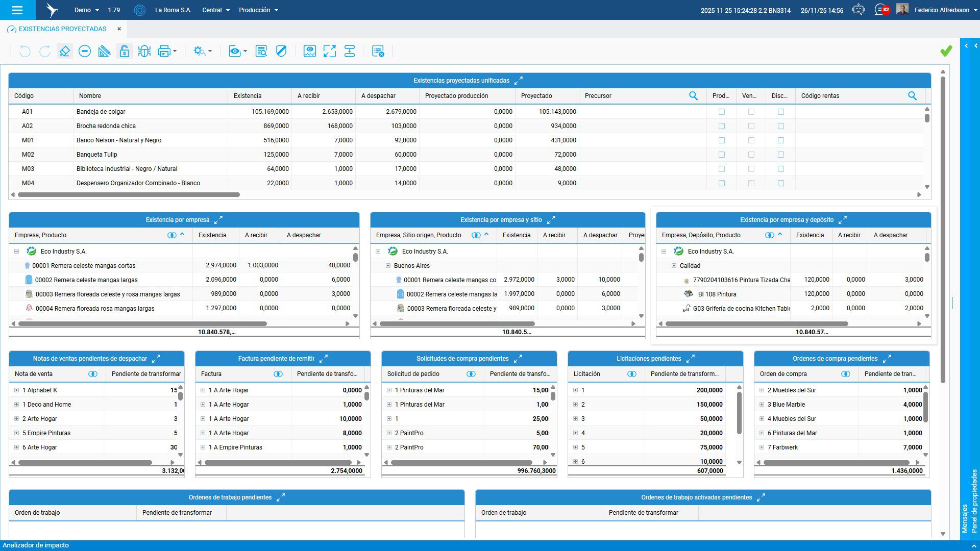Click the shield icon in toolbar
The height and width of the screenshot is (551, 980).
281,51
